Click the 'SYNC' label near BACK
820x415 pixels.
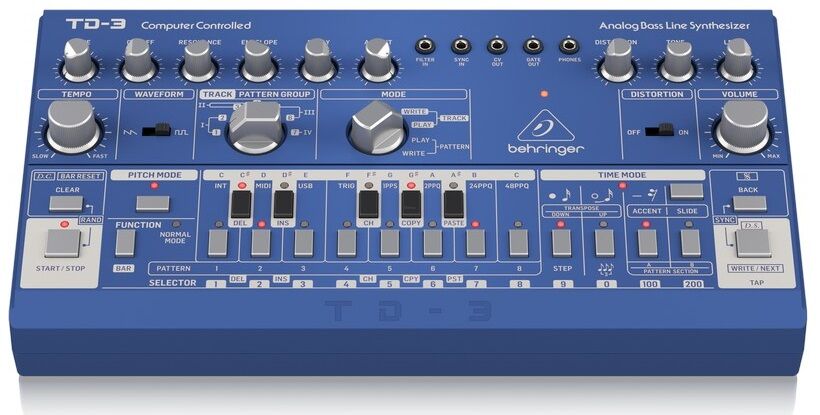tap(725, 220)
